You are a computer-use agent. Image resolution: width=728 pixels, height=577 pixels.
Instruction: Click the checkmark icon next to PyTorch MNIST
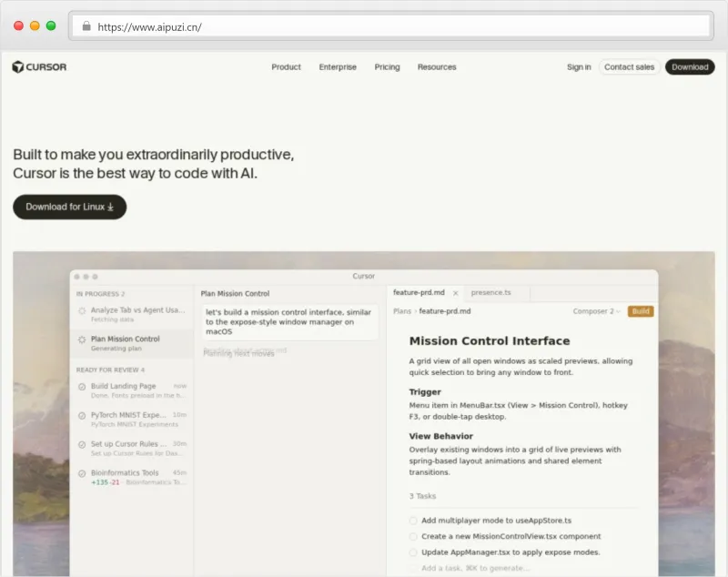tap(82, 415)
